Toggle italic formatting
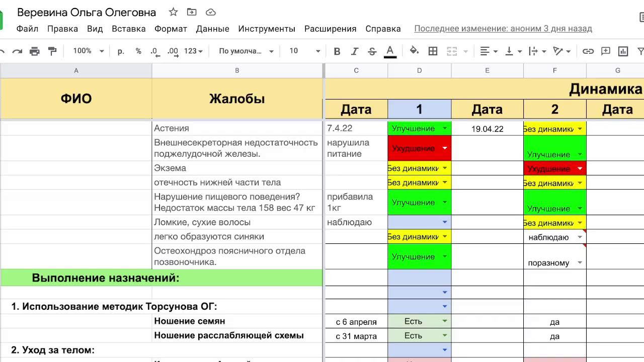Viewport: 644px width, 362px height. 355,51
